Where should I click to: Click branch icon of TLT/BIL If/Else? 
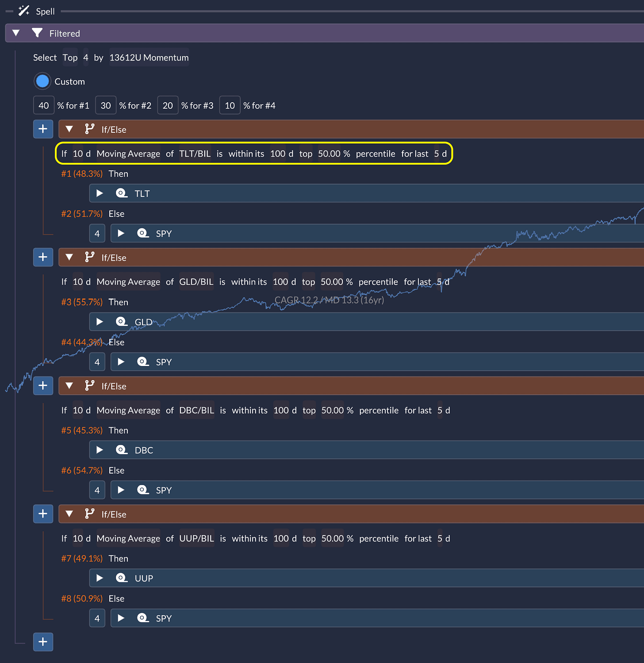(x=90, y=129)
